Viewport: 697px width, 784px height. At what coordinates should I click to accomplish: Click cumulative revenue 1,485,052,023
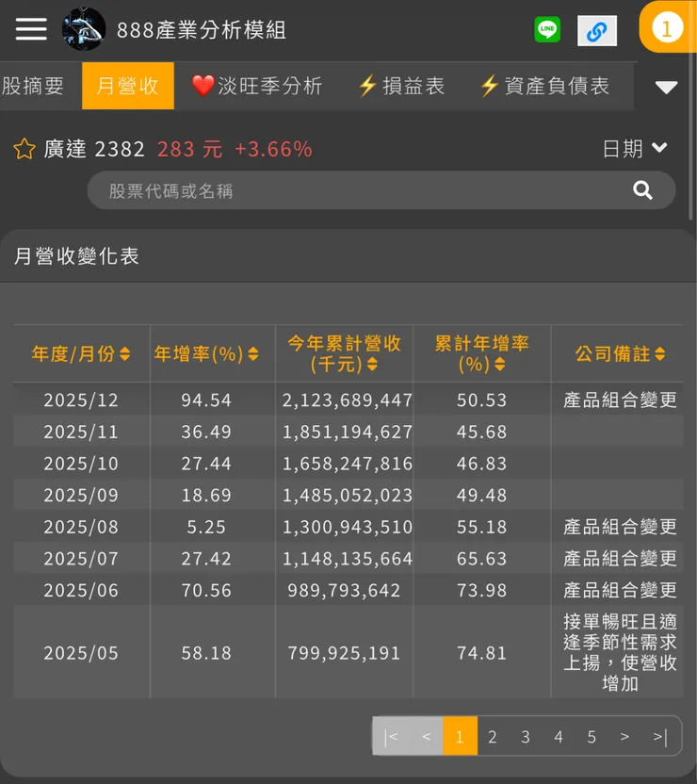click(348, 495)
